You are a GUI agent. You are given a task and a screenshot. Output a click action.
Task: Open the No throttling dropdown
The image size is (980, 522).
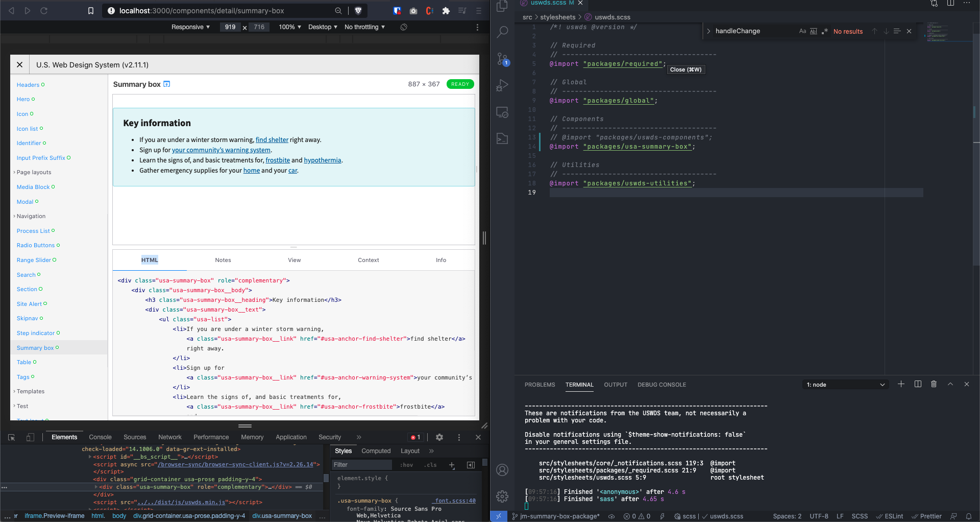pos(364,27)
